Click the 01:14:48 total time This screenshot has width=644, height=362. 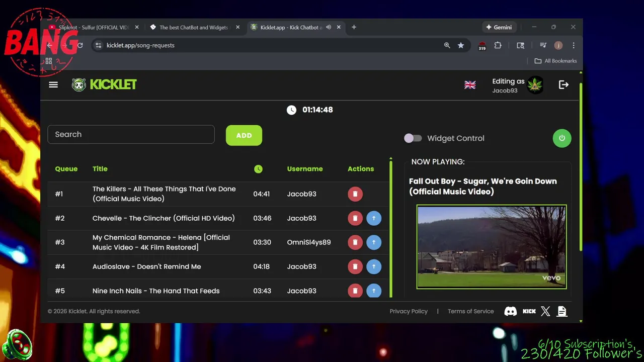tap(317, 110)
